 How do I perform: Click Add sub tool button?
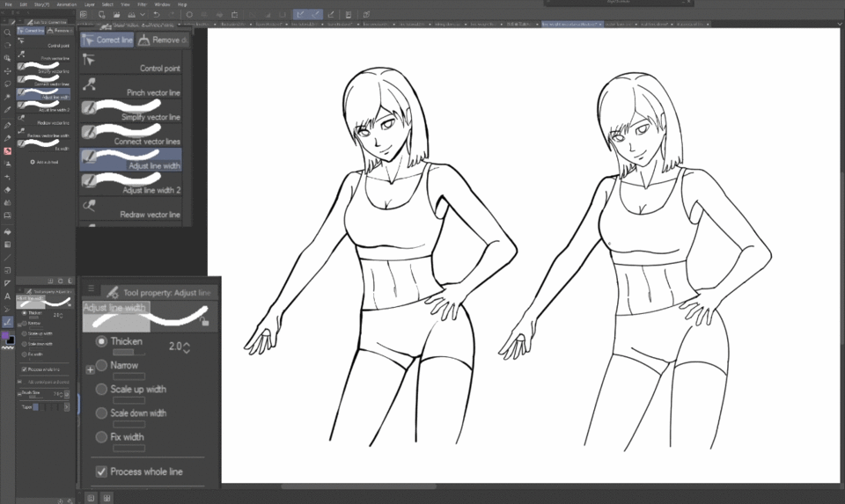coord(44,162)
